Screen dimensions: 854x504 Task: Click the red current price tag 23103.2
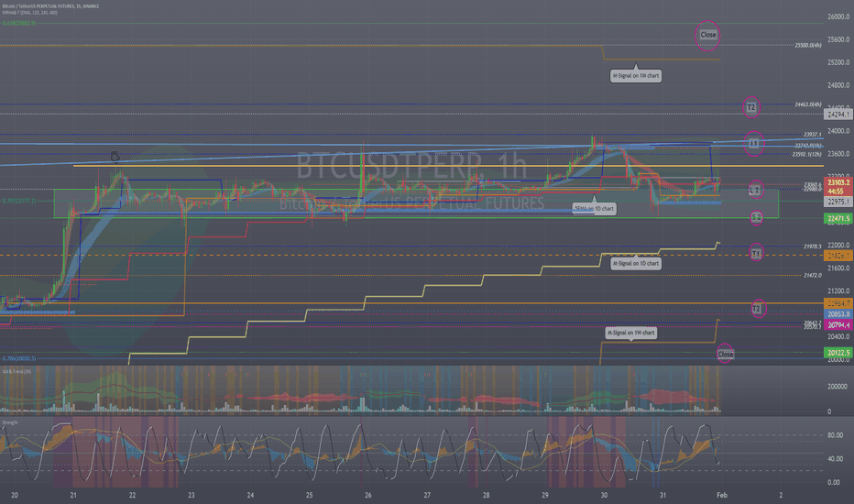[839, 182]
